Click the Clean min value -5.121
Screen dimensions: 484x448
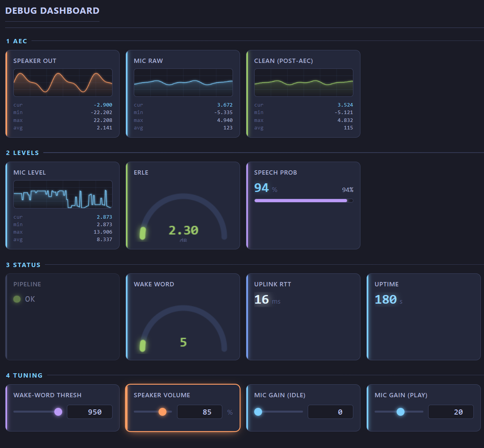tap(344, 112)
